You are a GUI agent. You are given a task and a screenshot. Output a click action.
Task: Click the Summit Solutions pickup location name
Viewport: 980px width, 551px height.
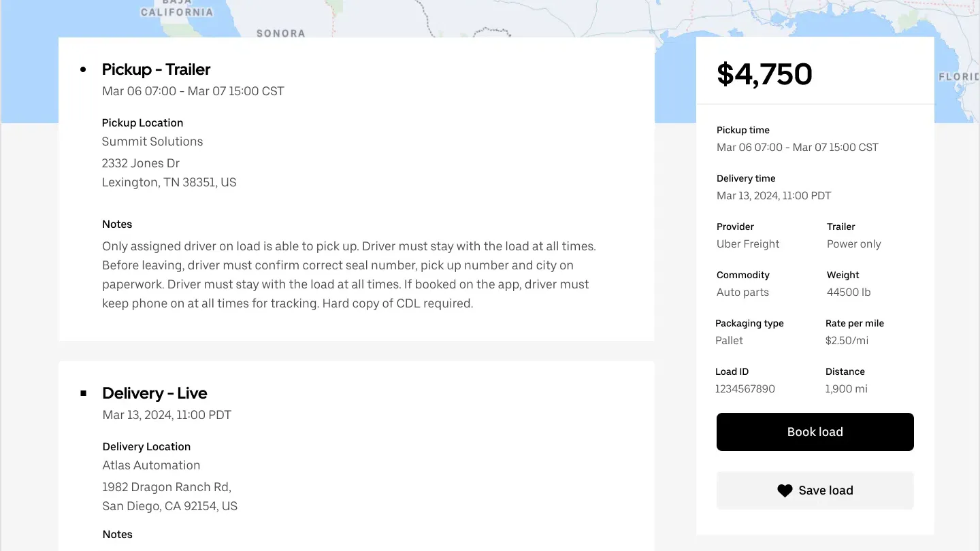(152, 141)
